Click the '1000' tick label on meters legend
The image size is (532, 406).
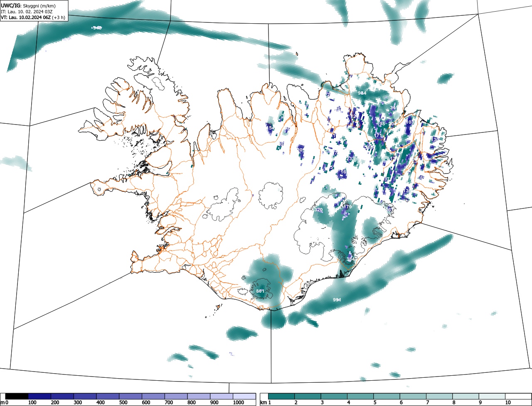click(238, 403)
